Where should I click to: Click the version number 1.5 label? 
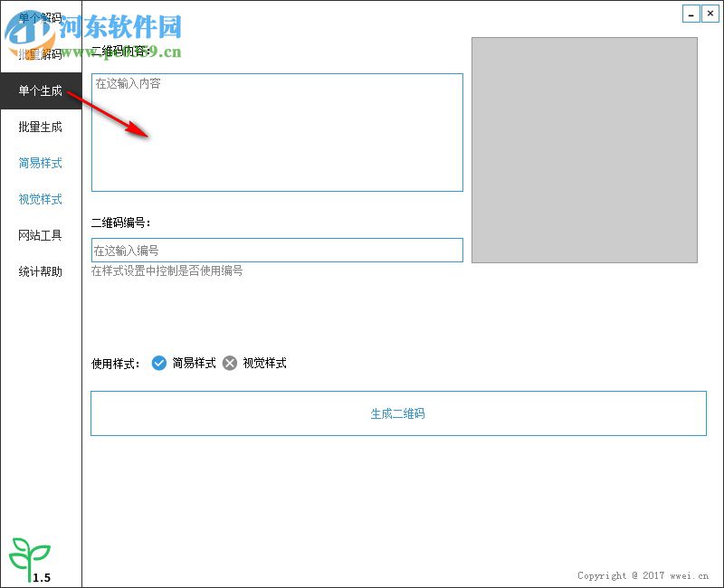(x=43, y=575)
